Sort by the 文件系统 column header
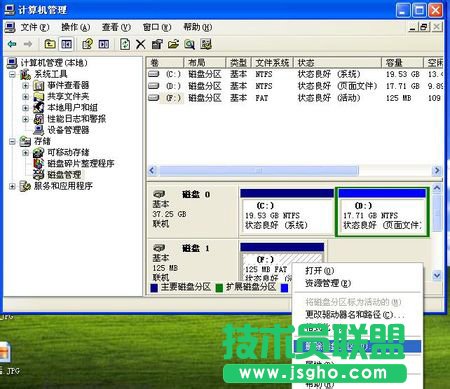This screenshot has height=389, width=450. 272,62
